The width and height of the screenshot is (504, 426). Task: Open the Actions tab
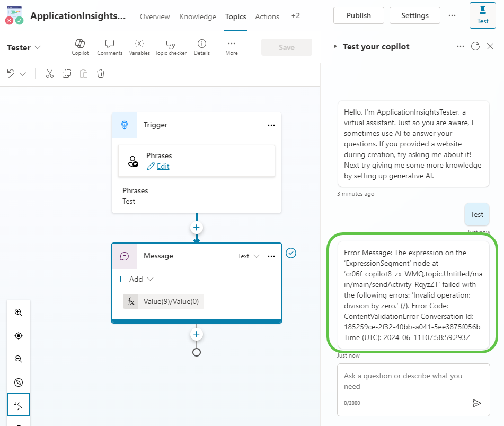(x=267, y=16)
